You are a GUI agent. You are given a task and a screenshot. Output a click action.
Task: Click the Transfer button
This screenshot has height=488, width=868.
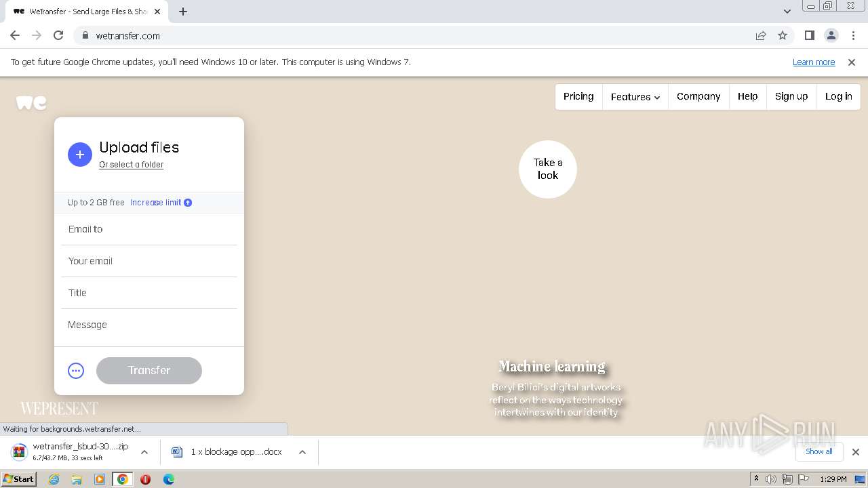(149, 371)
